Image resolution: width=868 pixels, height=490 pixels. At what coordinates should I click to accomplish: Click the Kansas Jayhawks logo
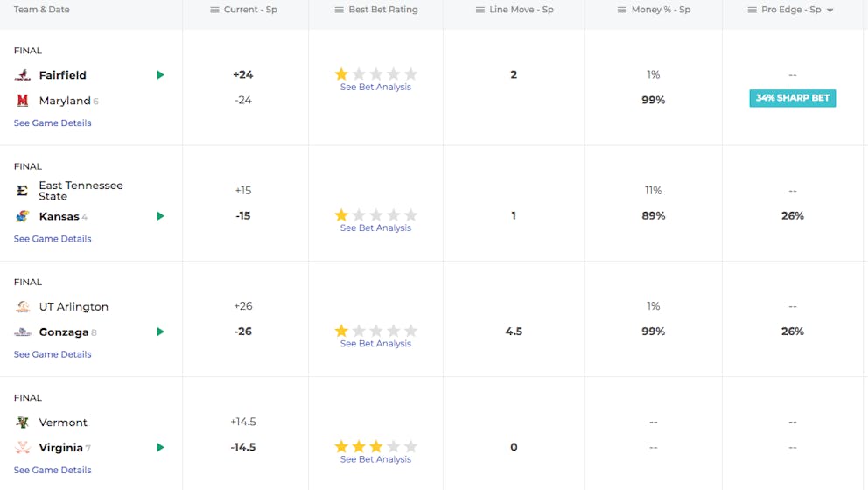[x=23, y=216]
